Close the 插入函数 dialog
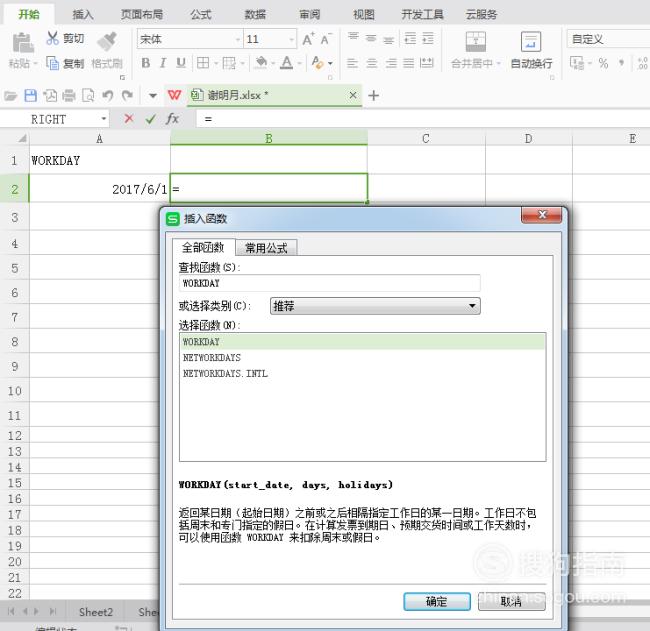 541,215
